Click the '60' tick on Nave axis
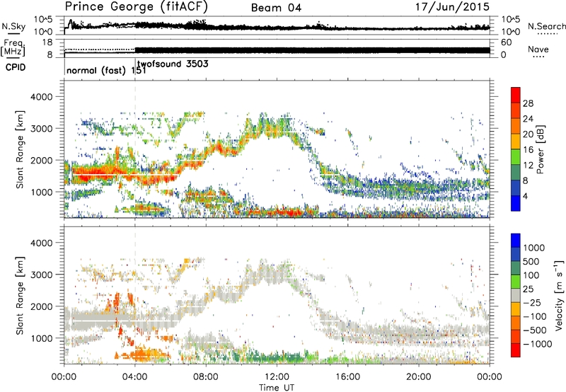The height and width of the screenshot is (392, 566). (507, 42)
